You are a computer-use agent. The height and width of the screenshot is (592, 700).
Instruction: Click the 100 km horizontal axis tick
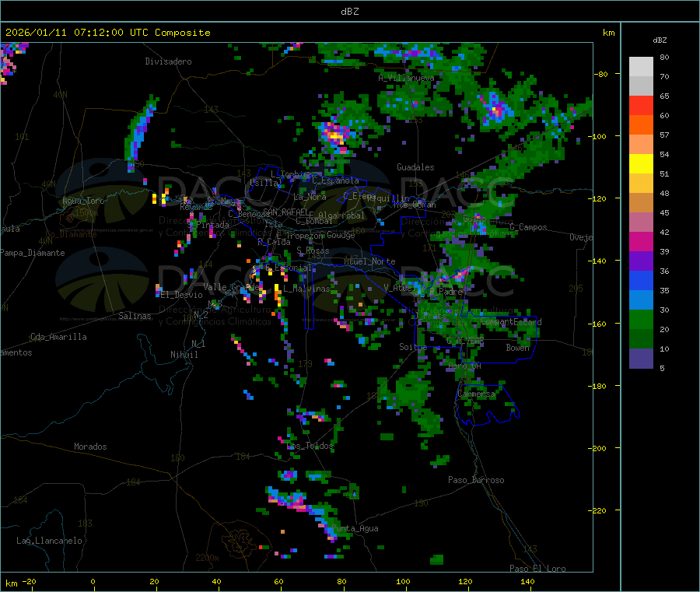(403, 582)
